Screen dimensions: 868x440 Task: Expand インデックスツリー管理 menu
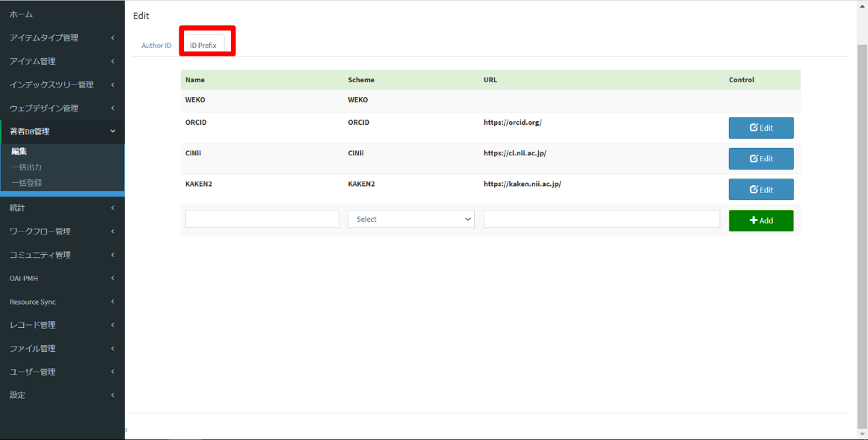[62, 85]
